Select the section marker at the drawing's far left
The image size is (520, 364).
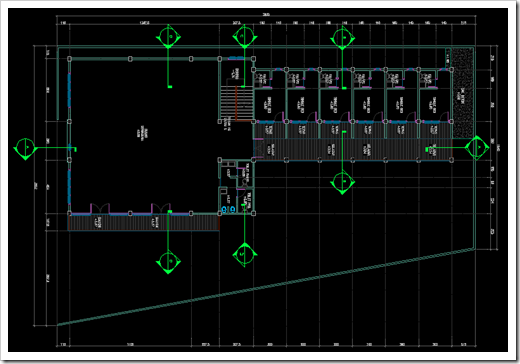25,148
